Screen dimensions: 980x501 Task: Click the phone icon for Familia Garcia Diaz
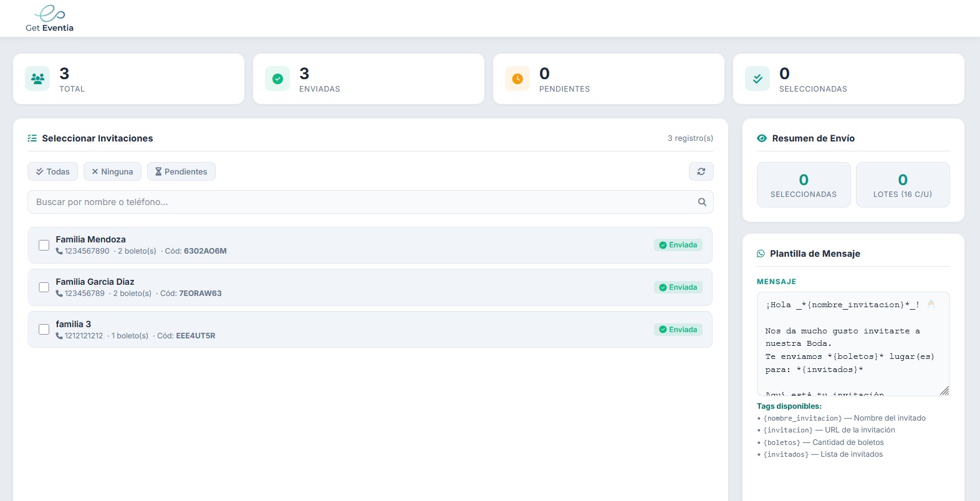[59, 293]
